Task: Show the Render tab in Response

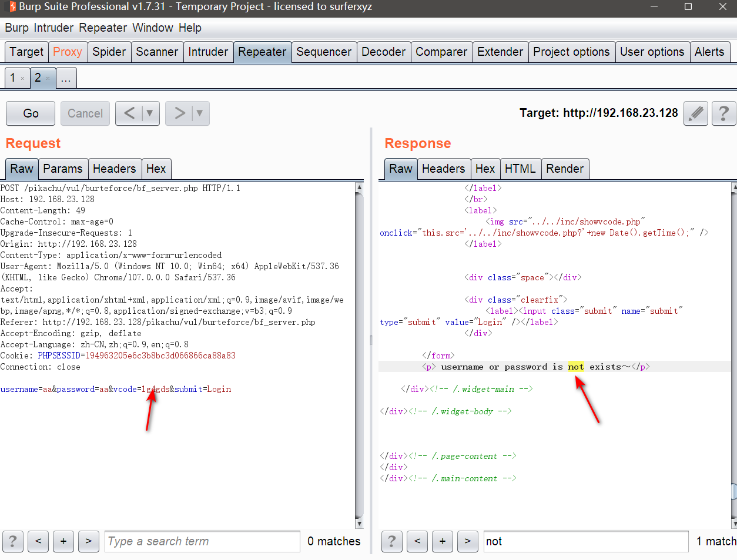Action: 564,169
